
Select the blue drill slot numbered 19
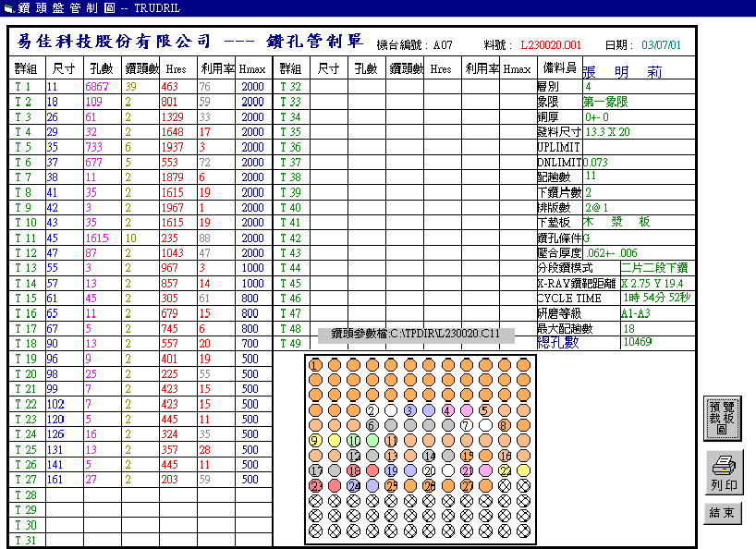click(x=391, y=470)
